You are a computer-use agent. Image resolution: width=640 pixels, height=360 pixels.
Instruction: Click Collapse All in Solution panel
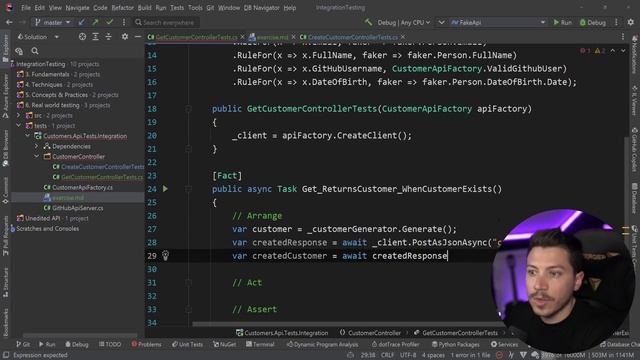[x=109, y=37]
